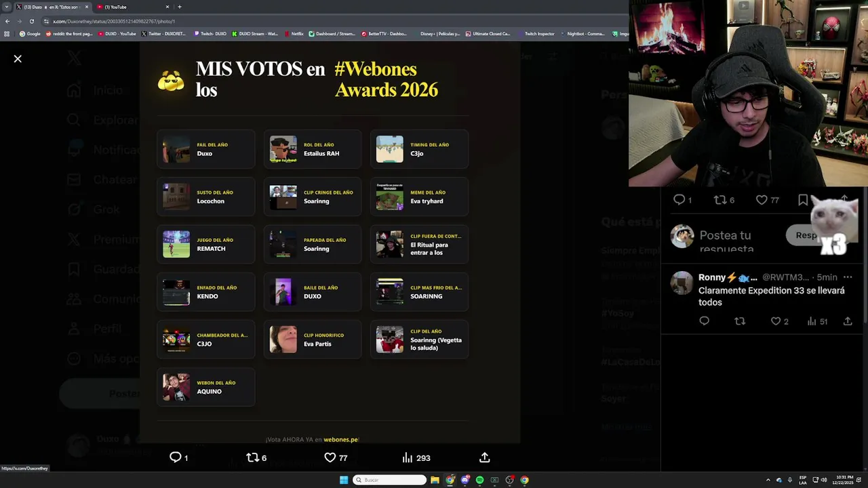The width and height of the screenshot is (868, 488).
Task: Click the Timing del Año C3jo card
Action: coord(419,149)
